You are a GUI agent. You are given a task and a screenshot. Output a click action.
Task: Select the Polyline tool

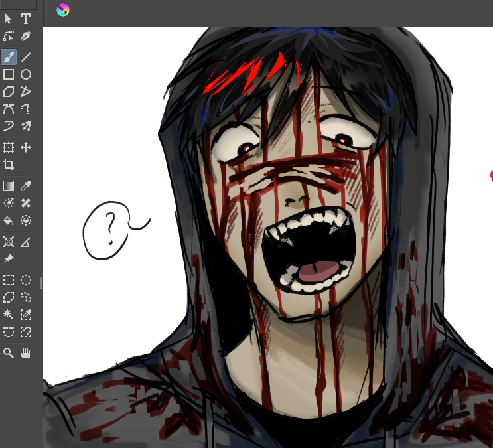26,92
